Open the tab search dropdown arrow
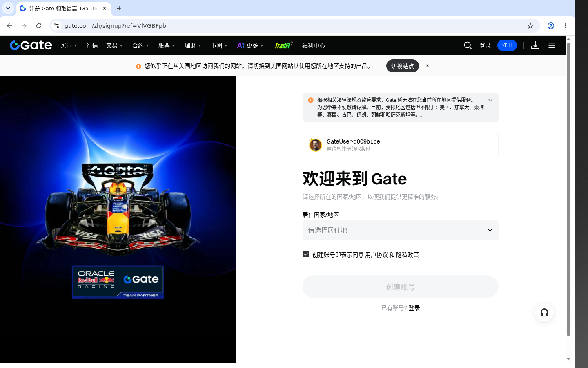This screenshot has width=588, height=368. pos(8,8)
